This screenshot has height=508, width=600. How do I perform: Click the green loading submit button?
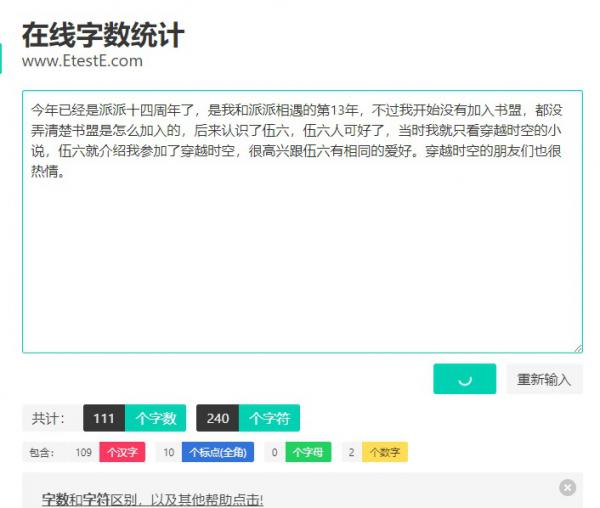click(x=465, y=379)
